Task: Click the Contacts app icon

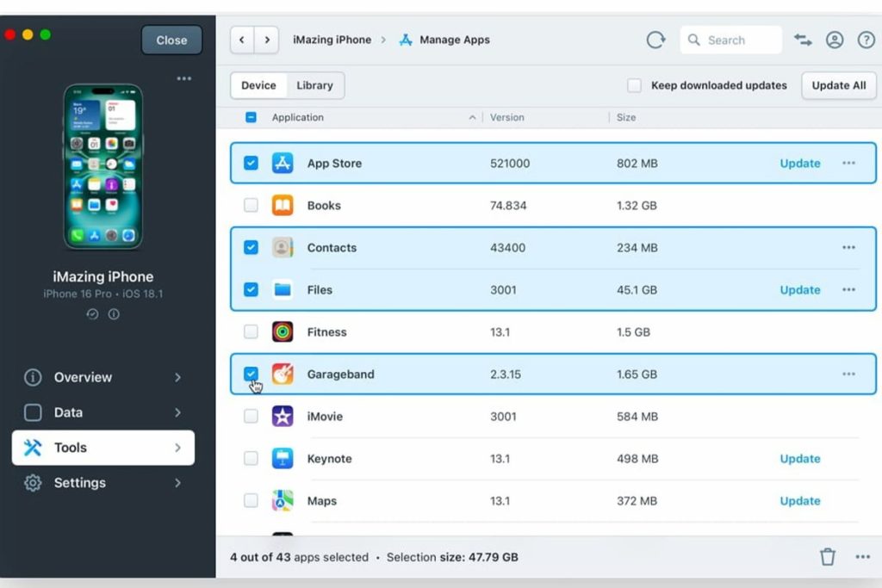Action: tap(283, 247)
